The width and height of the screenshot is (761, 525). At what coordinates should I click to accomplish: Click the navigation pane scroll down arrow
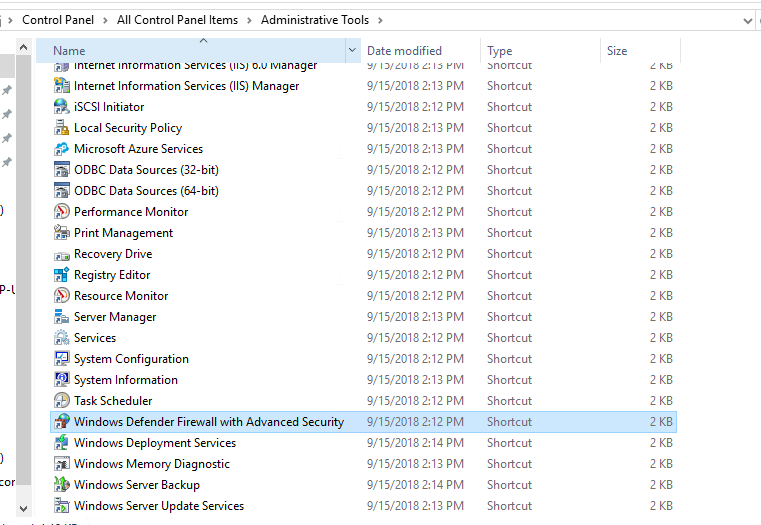coord(23,509)
